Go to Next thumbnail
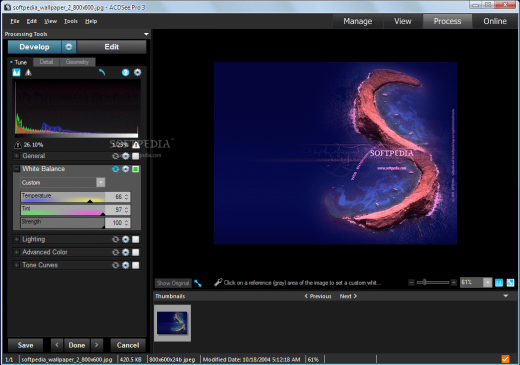The image size is (520, 365). 348,296
